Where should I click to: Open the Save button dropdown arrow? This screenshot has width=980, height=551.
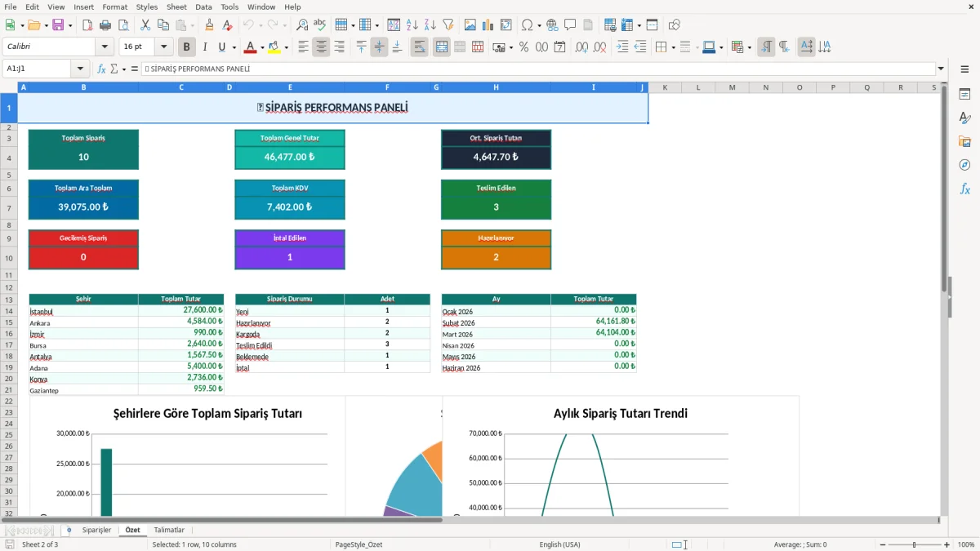[x=70, y=25]
